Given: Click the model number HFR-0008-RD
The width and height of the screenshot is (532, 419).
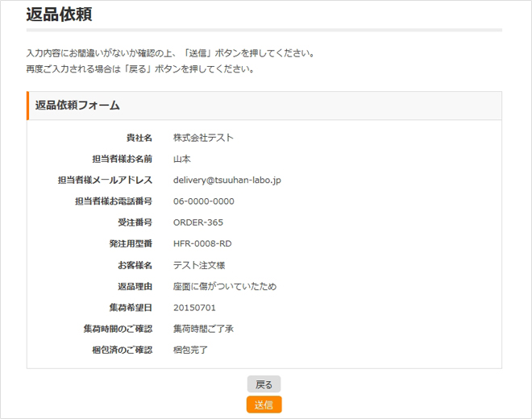Looking at the screenshot, I should click(x=202, y=243).
